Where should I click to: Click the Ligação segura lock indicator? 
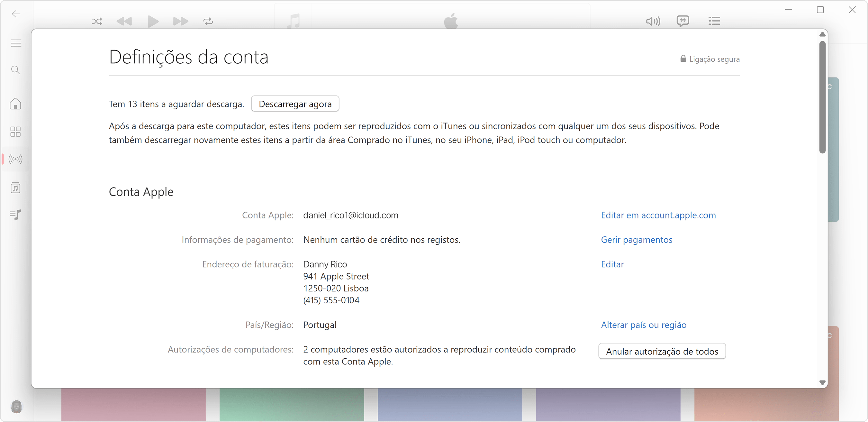(710, 59)
